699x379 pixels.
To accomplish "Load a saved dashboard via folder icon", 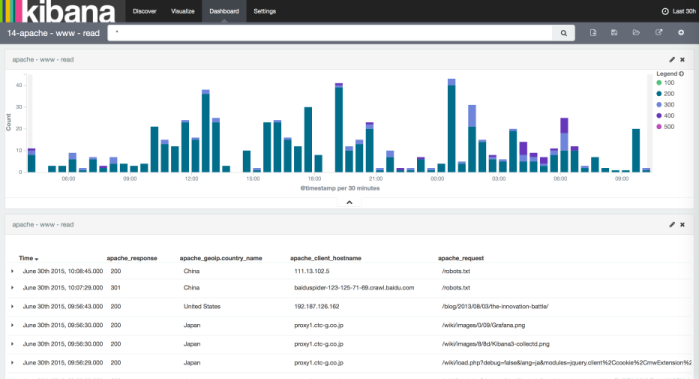I will point(636,33).
